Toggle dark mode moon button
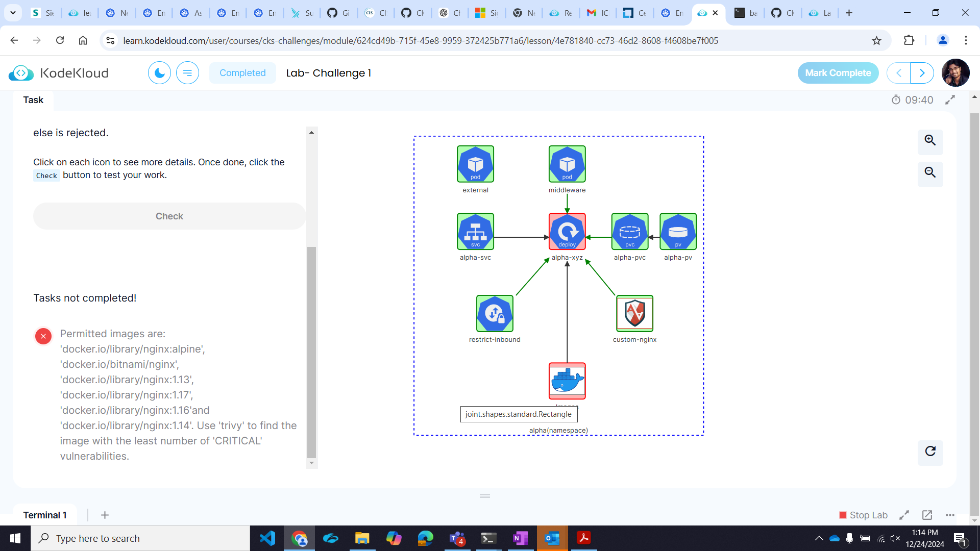This screenshot has height=551, width=980. point(159,73)
